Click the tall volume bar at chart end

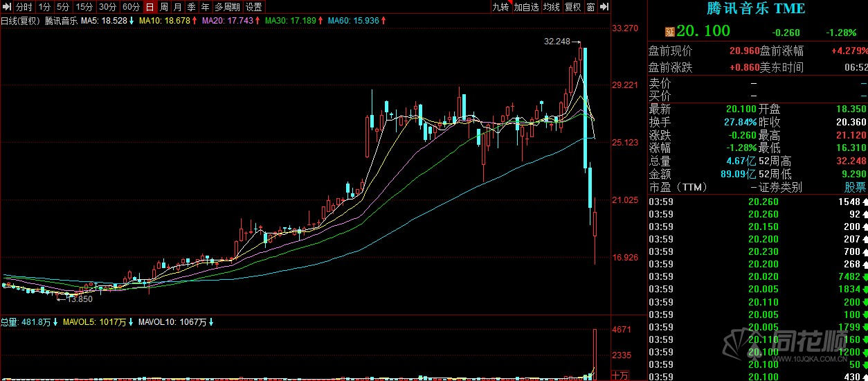pos(595,354)
